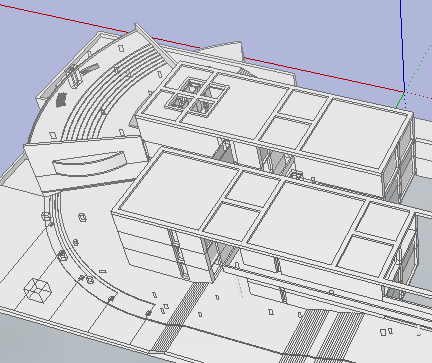Click the dark shaded rectangle on the amphitheater terrace
Screen dimensions: 432x363
coord(61,100)
